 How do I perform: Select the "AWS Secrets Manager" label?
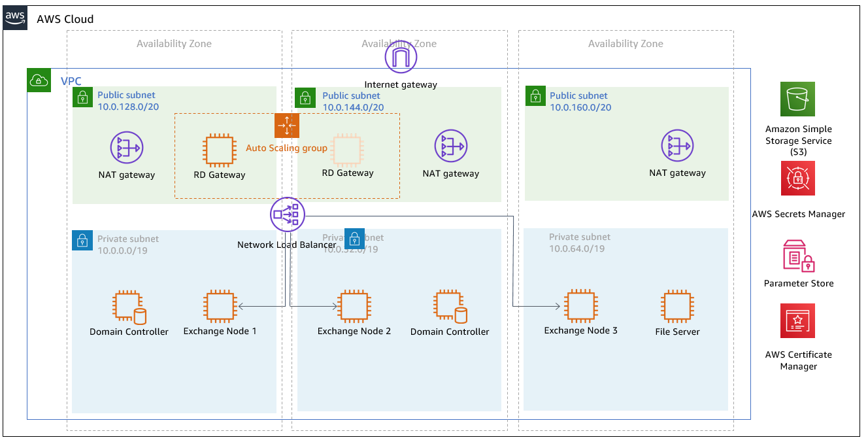coord(799,214)
